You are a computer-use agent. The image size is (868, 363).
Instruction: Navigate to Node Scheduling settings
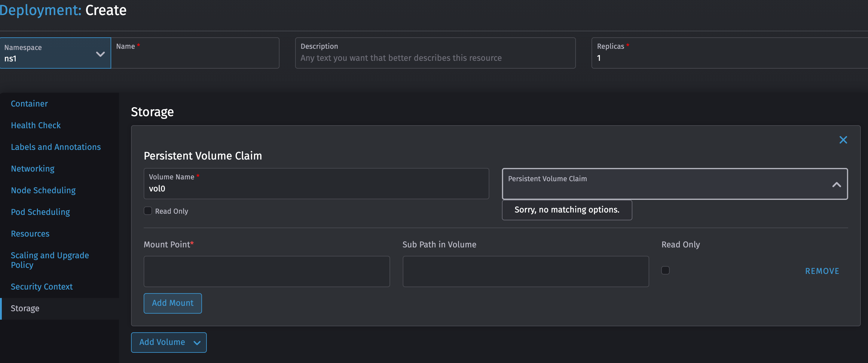coord(43,190)
